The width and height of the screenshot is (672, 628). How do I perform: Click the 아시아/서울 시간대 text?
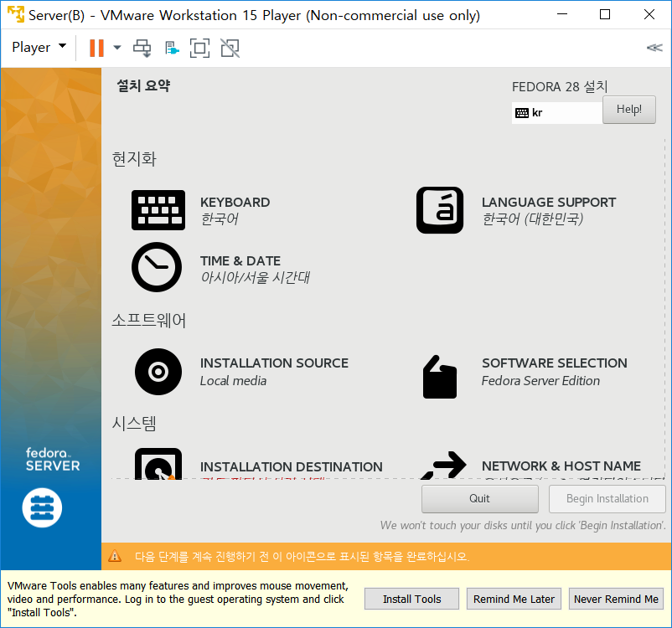click(255, 278)
